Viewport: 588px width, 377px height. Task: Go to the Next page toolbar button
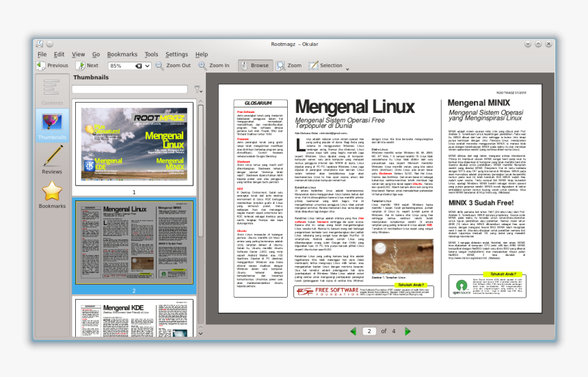point(87,65)
